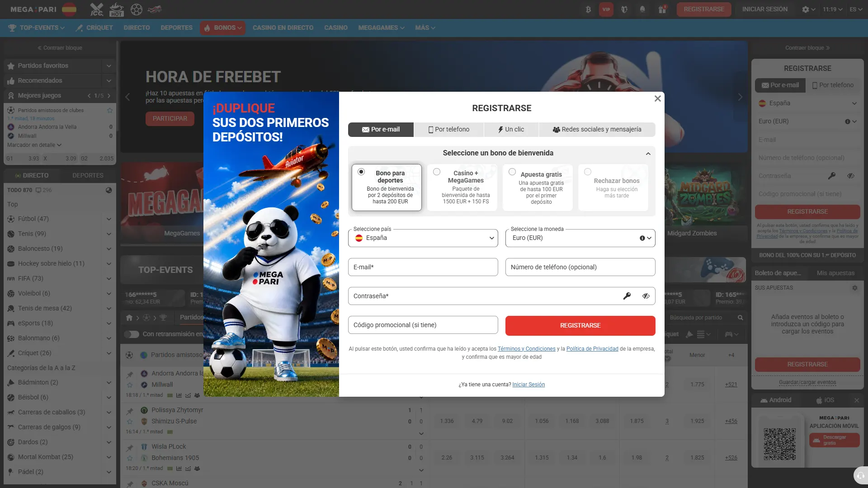
Task: Click the QR code for mobile app
Action: (x=780, y=444)
